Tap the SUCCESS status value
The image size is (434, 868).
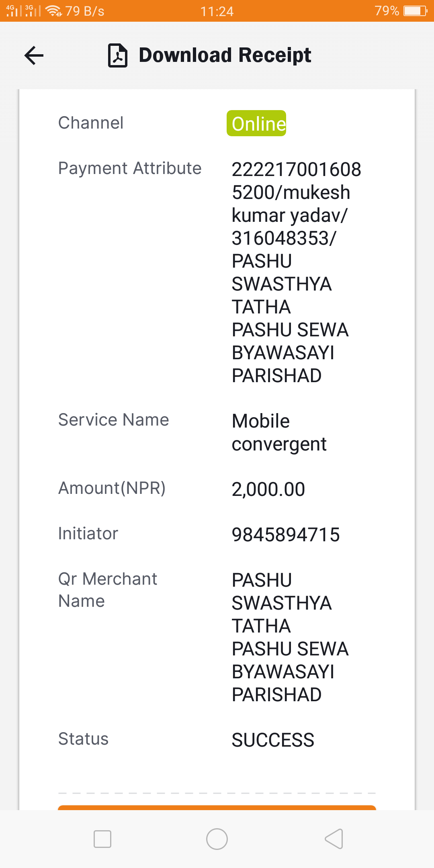point(273,740)
